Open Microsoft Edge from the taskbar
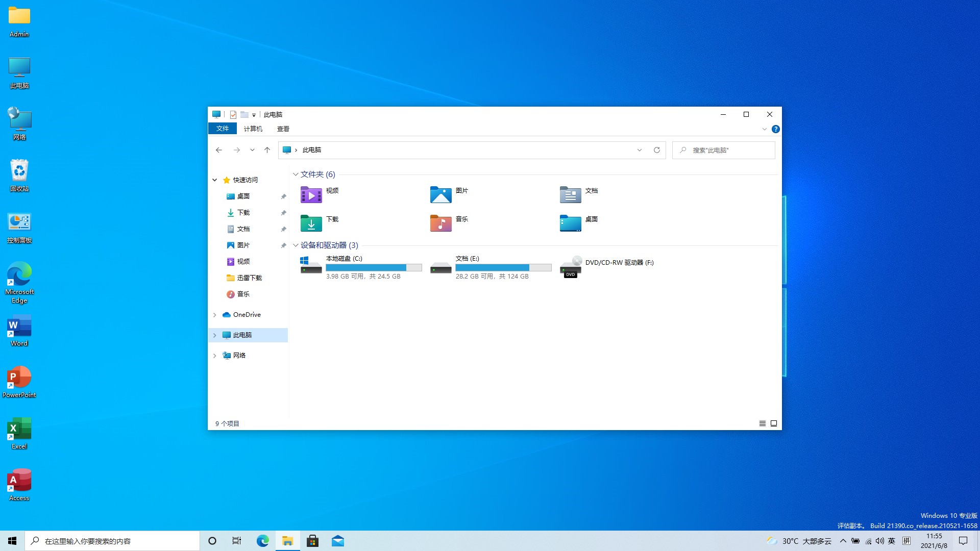Screen dimensions: 980x551 262,540
